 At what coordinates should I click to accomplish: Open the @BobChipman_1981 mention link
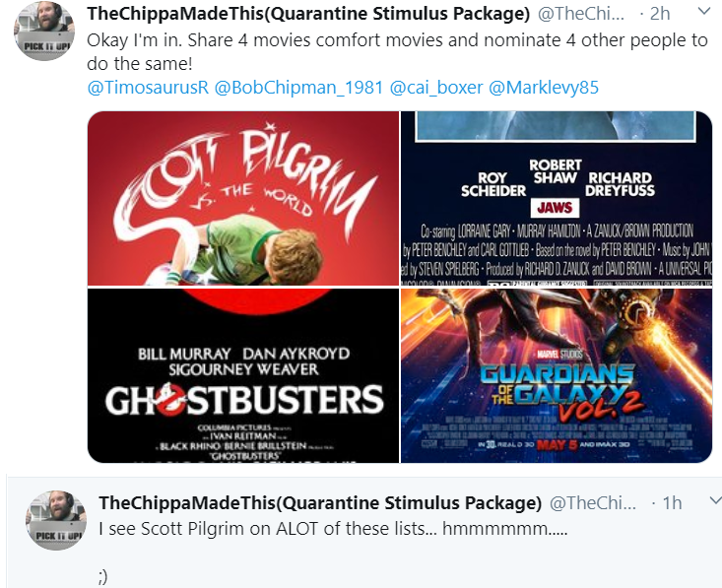pyautogui.click(x=298, y=87)
